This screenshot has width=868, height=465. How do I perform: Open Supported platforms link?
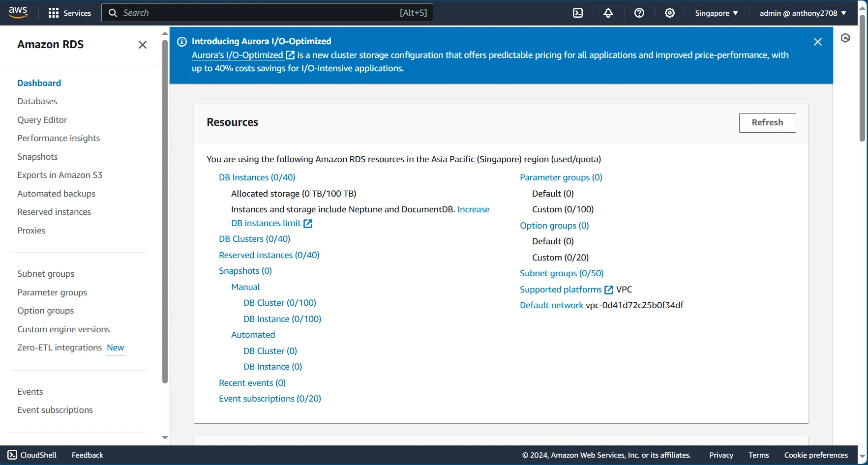(561, 290)
